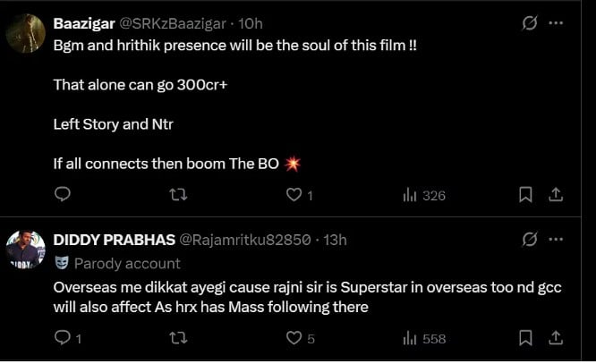The height and width of the screenshot is (364, 596).
Task: Like DIDDY PRABHAS tweet with 5 likes
Action: pyautogui.click(x=293, y=337)
